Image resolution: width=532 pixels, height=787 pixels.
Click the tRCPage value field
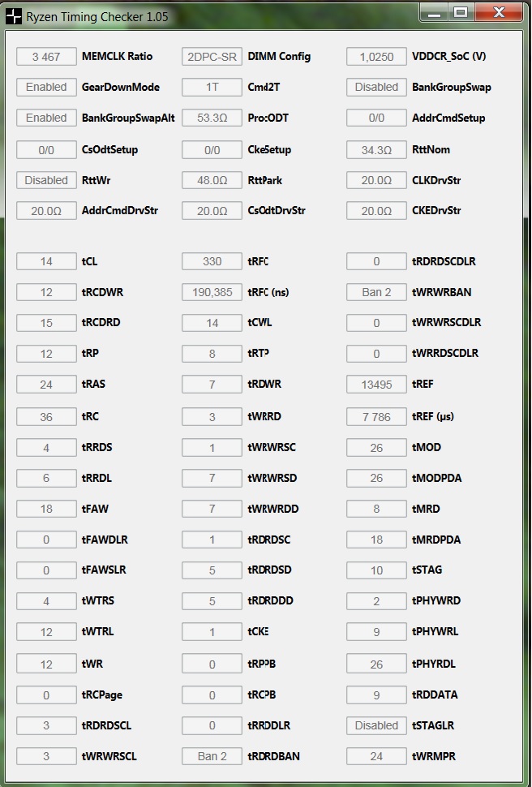(46, 695)
